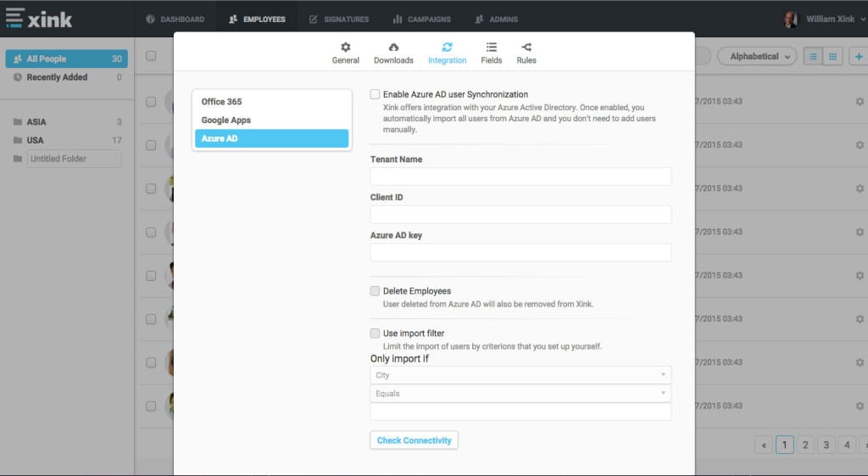Viewport: 868px width, 476px height.
Task: Open the Rules tab
Action: tap(526, 53)
